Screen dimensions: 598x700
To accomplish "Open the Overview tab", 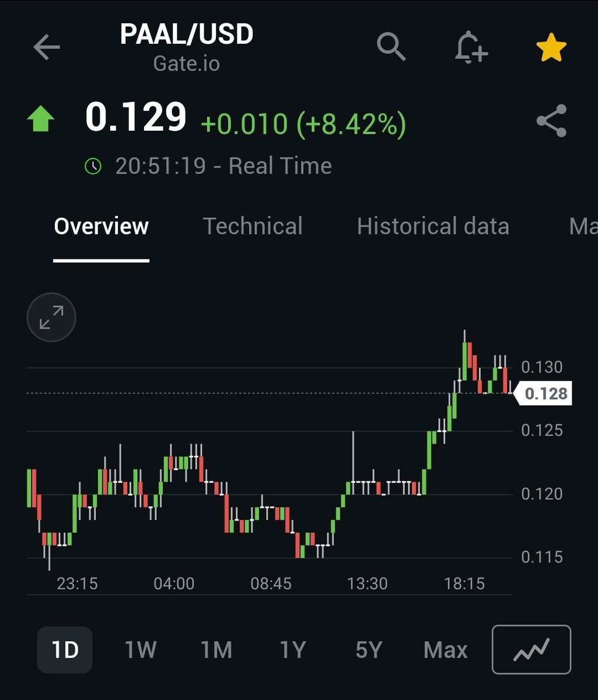I will point(102,226).
